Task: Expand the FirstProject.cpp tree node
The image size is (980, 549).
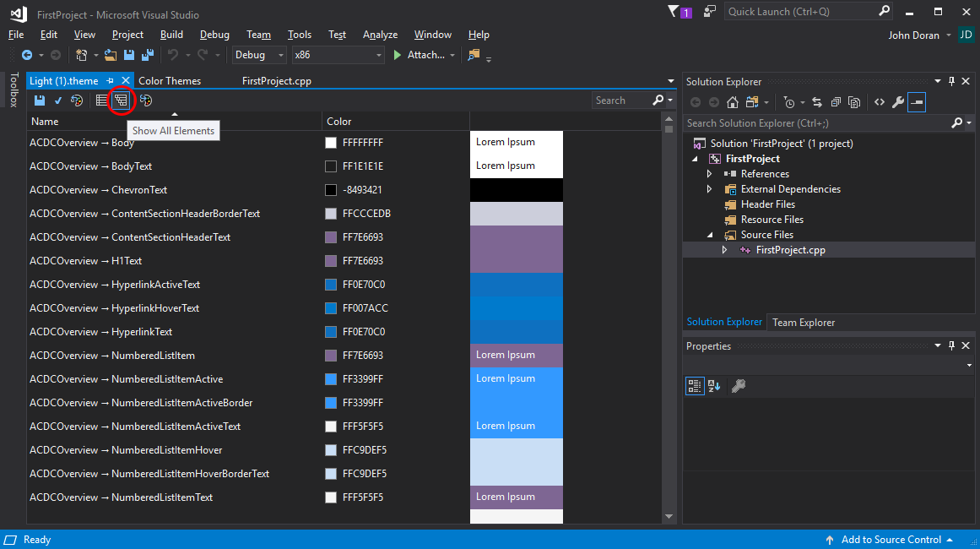Action: point(724,250)
